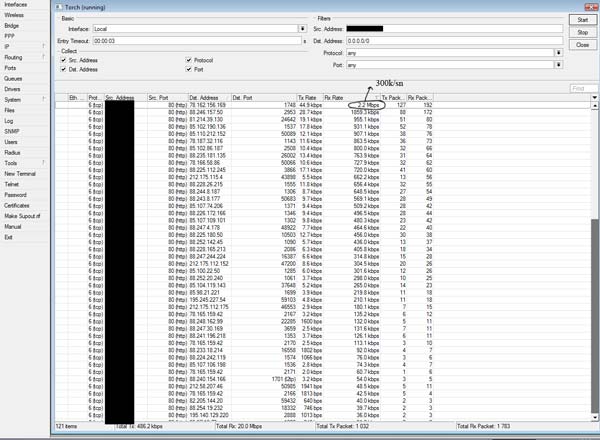The height and width of the screenshot is (440, 600).
Task: Sort by Src. Address column header
Action: tap(126, 98)
